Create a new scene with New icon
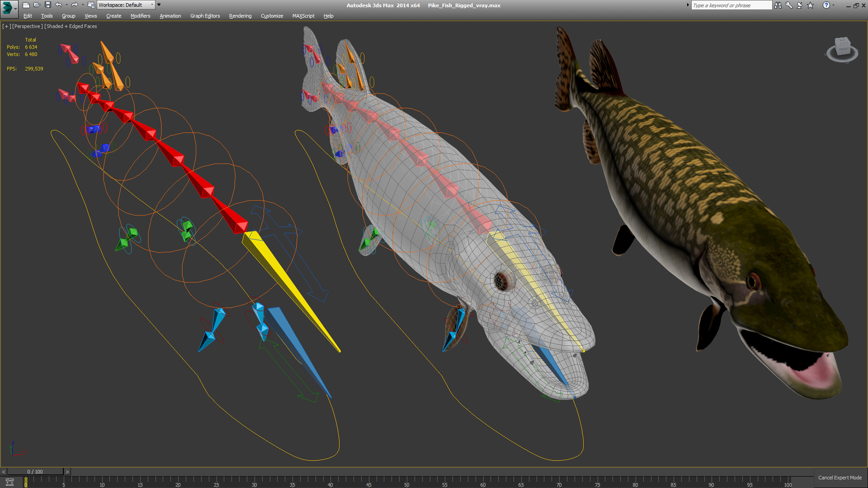868x488 pixels. tap(26, 5)
